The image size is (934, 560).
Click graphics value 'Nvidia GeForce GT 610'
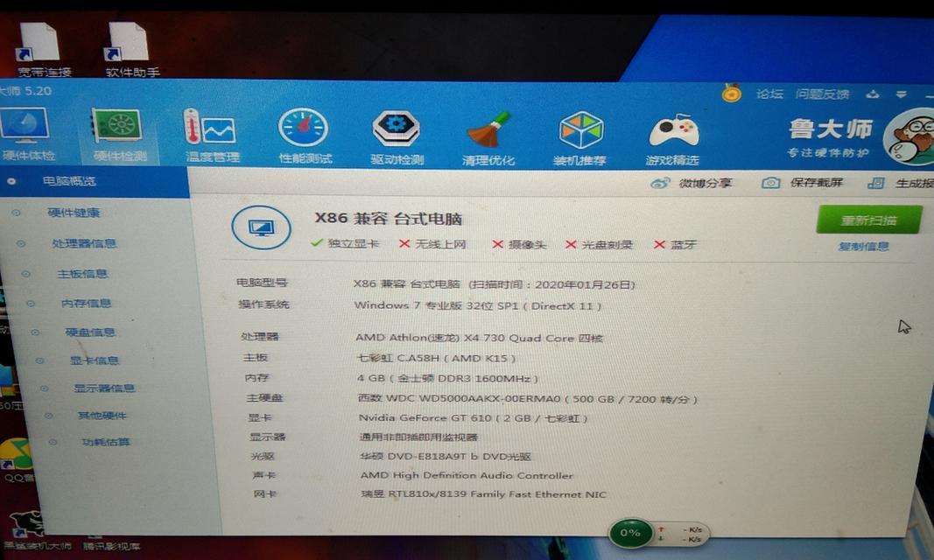pyautogui.click(x=425, y=417)
